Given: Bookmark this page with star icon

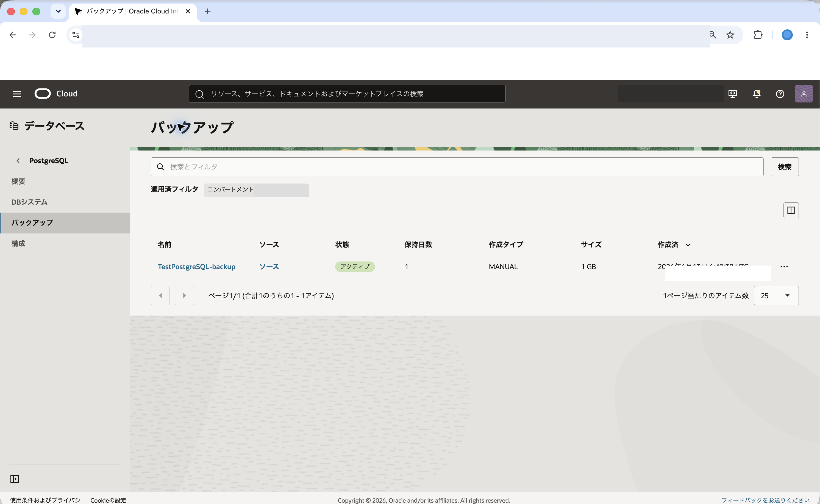Looking at the screenshot, I should pos(730,35).
